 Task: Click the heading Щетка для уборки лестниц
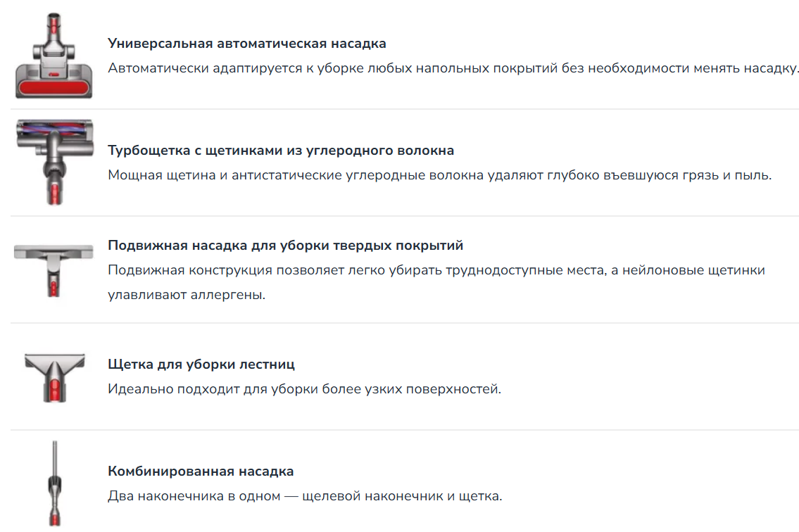[201, 365]
